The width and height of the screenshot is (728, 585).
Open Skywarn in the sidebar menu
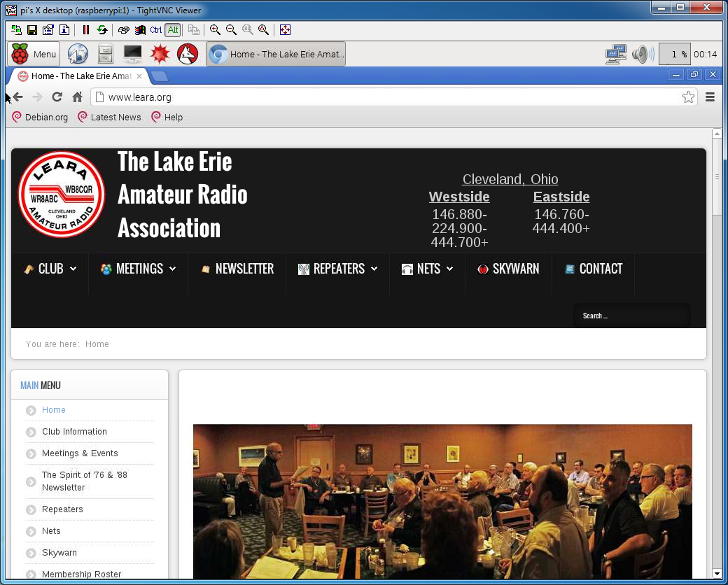click(x=59, y=553)
